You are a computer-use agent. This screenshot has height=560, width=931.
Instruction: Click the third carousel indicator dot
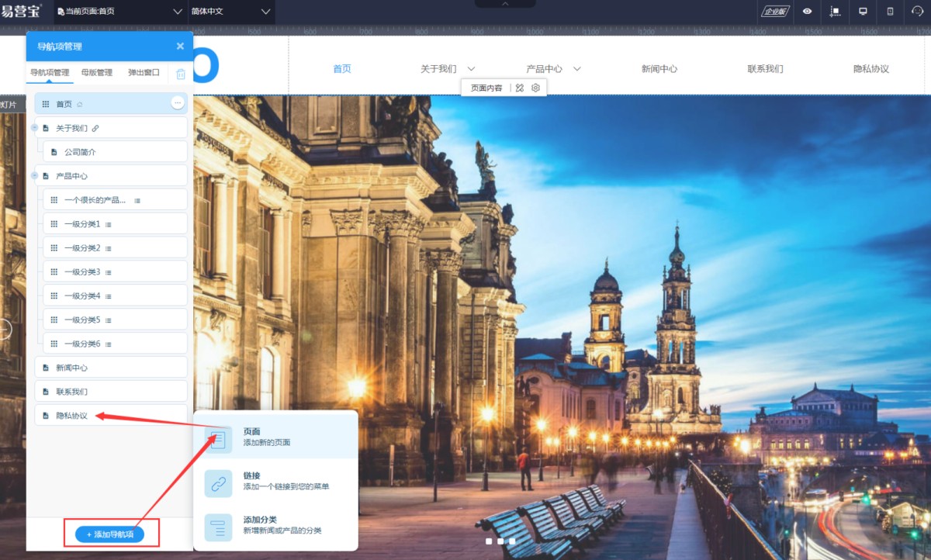coord(512,541)
